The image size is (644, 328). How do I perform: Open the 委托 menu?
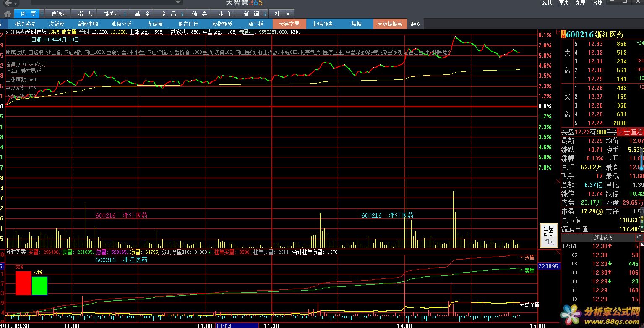547,3
